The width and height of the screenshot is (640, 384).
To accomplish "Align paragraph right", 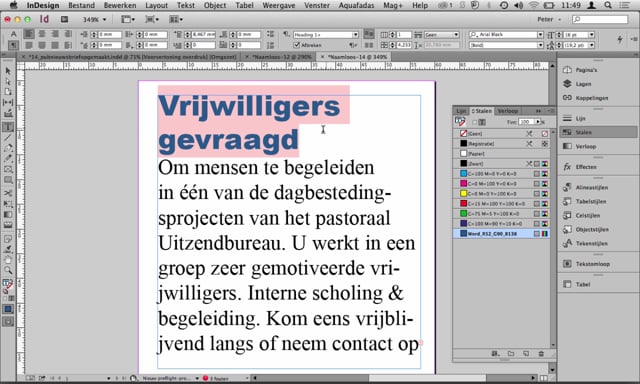I will tap(55, 34).
